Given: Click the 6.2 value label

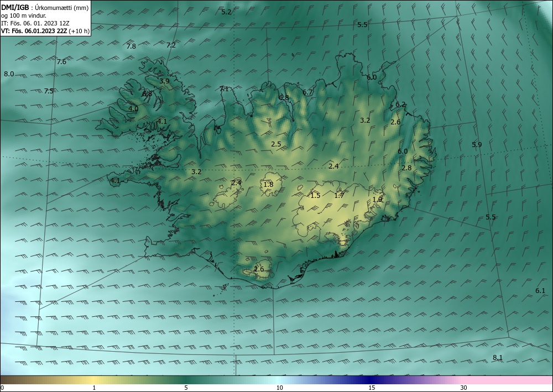Looking at the screenshot, I should (x=400, y=104).
